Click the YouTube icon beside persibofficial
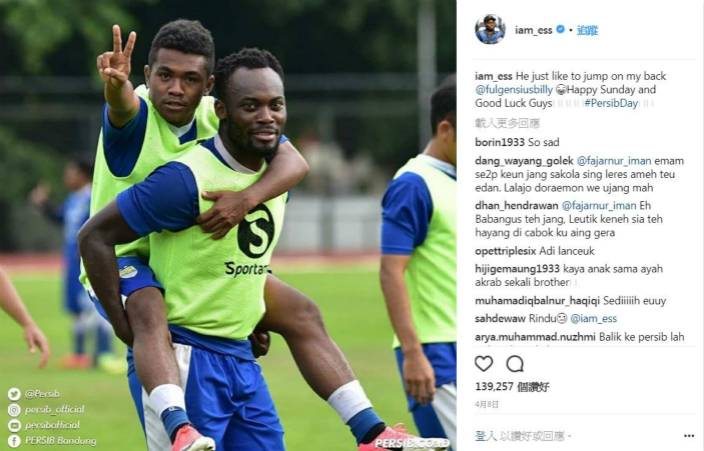Screen dimensions: 704x451 click(14, 425)
